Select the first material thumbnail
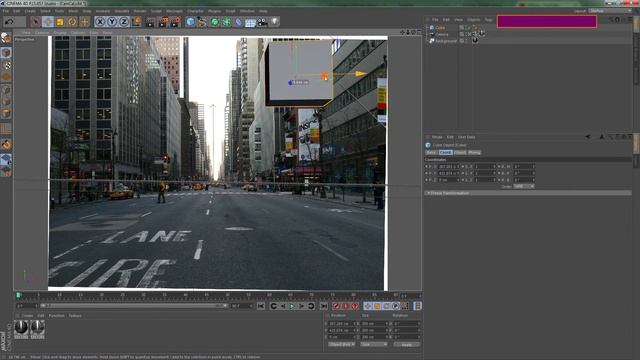 click(21, 329)
